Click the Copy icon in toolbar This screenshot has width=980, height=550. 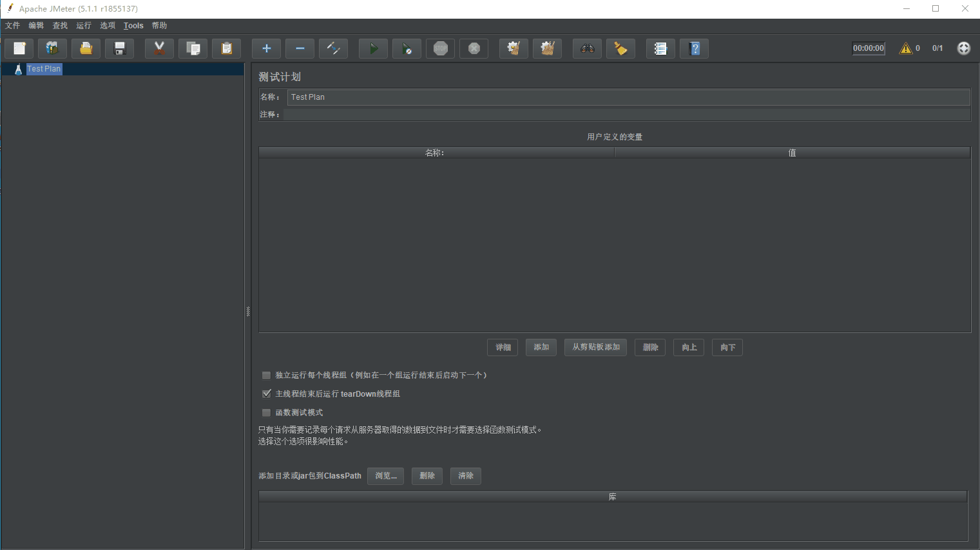[x=193, y=48]
